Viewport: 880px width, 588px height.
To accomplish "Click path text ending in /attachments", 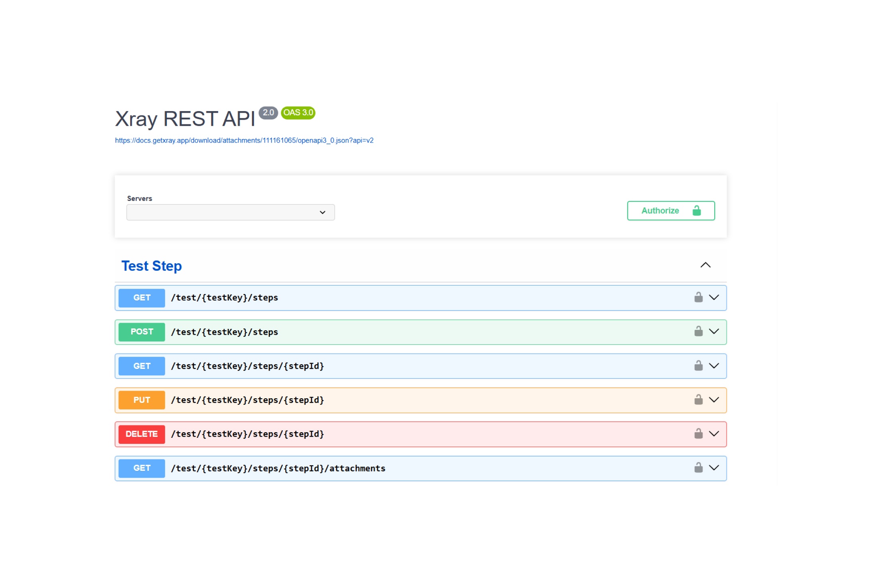I will click(278, 468).
